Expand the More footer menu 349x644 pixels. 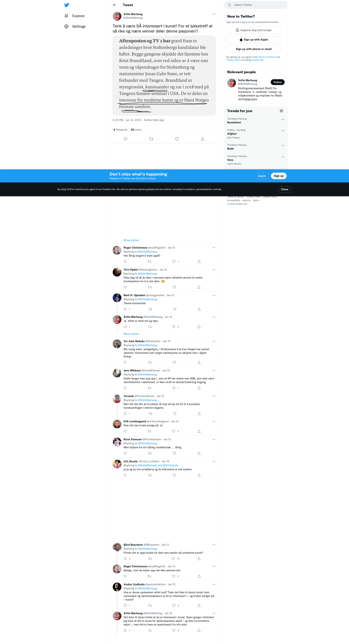tap(257, 200)
